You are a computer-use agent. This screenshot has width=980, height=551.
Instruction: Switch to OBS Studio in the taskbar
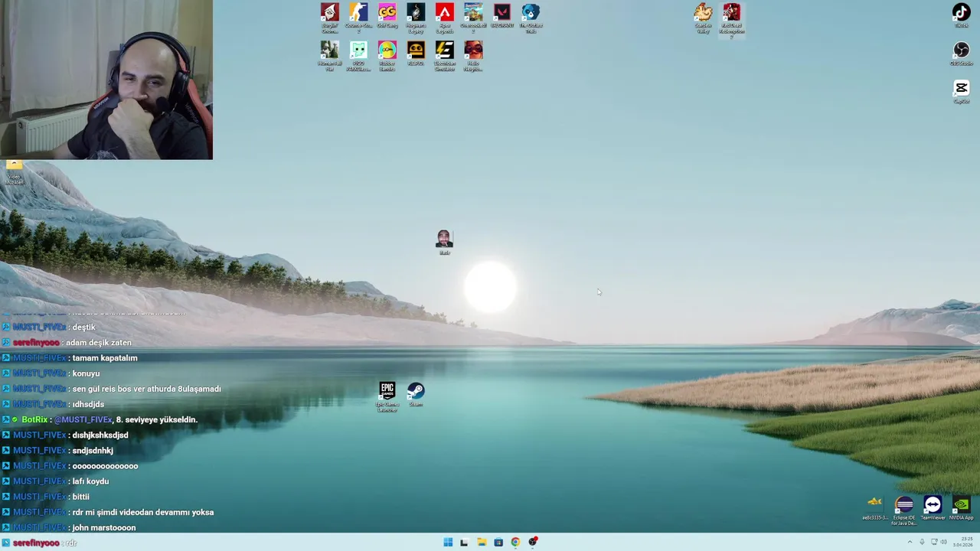pos(533,542)
